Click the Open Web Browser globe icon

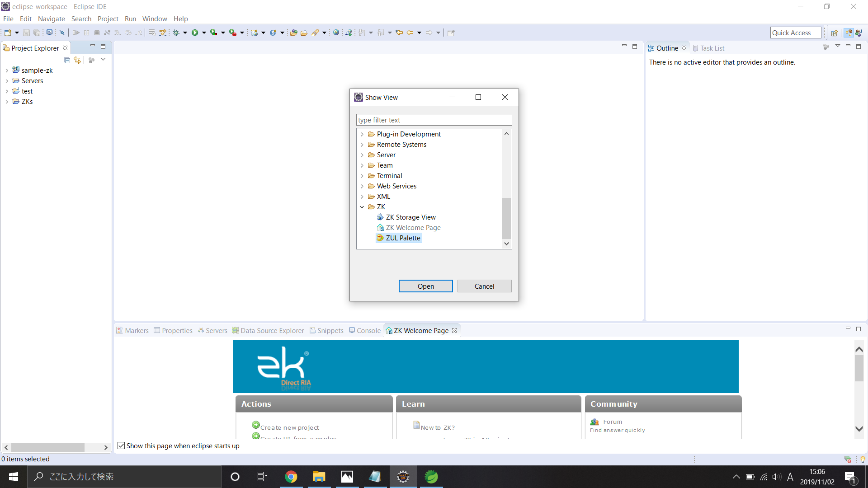336,33
